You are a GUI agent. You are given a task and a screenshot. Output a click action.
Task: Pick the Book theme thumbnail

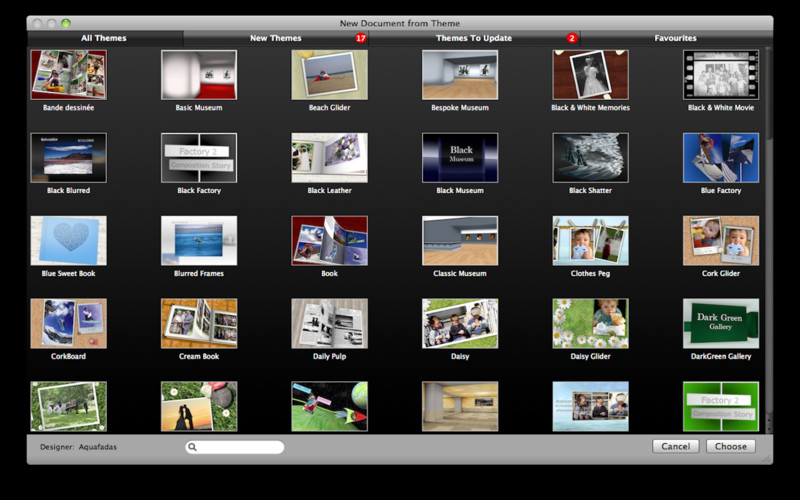click(x=330, y=240)
